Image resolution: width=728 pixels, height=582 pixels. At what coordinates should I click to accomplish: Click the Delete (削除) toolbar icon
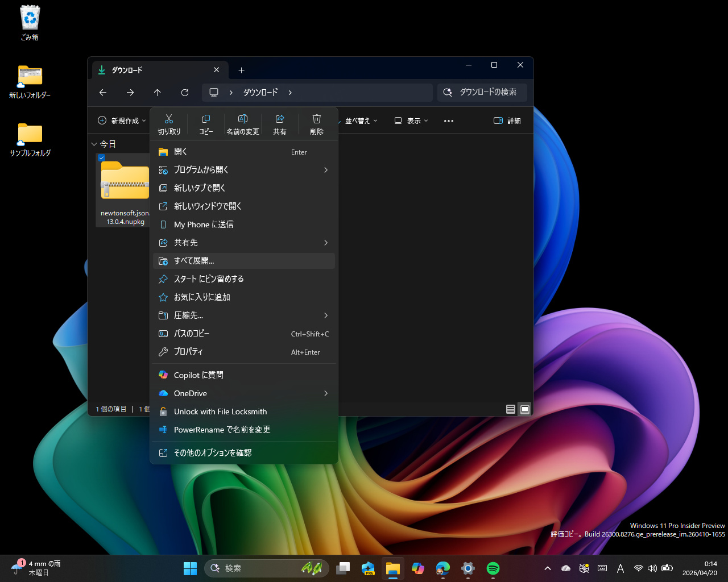316,123
